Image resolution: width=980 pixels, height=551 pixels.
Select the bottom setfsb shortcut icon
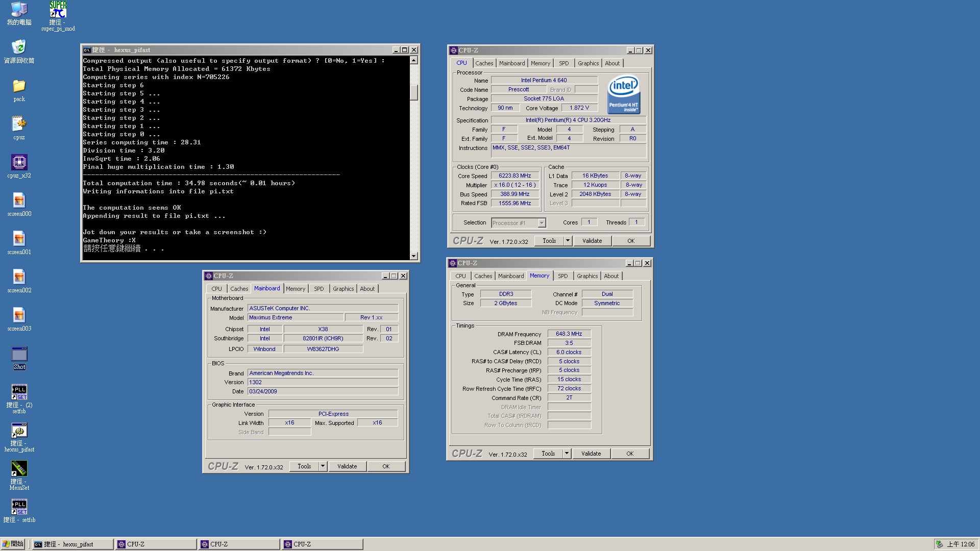pos(19,511)
